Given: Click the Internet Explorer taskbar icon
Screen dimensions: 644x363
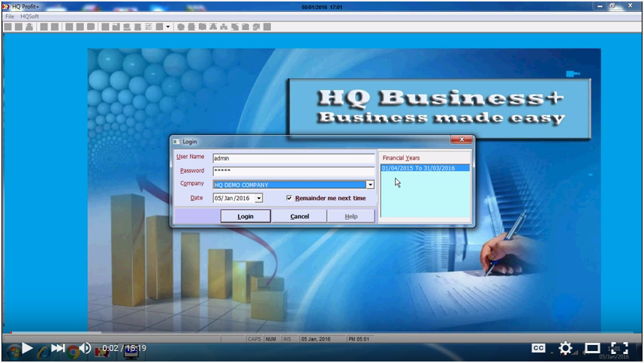Looking at the screenshot, I should pyautogui.click(x=43, y=352).
